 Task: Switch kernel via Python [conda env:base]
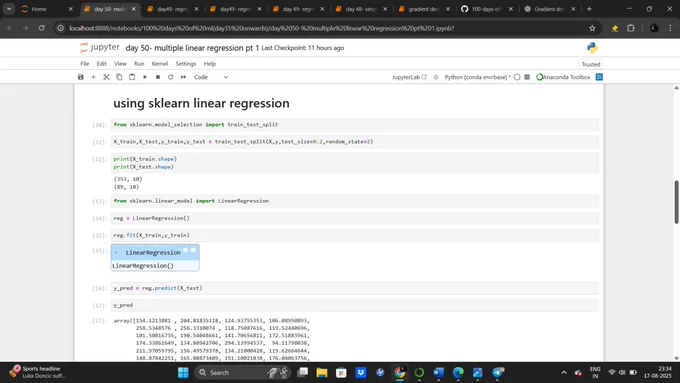point(476,77)
